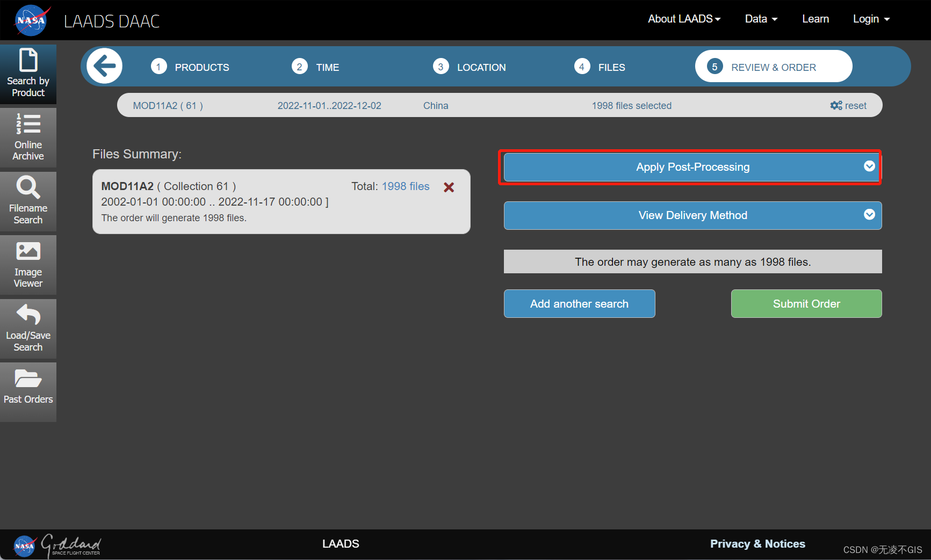Click 'The order will generate 1998 files.' text

click(174, 218)
